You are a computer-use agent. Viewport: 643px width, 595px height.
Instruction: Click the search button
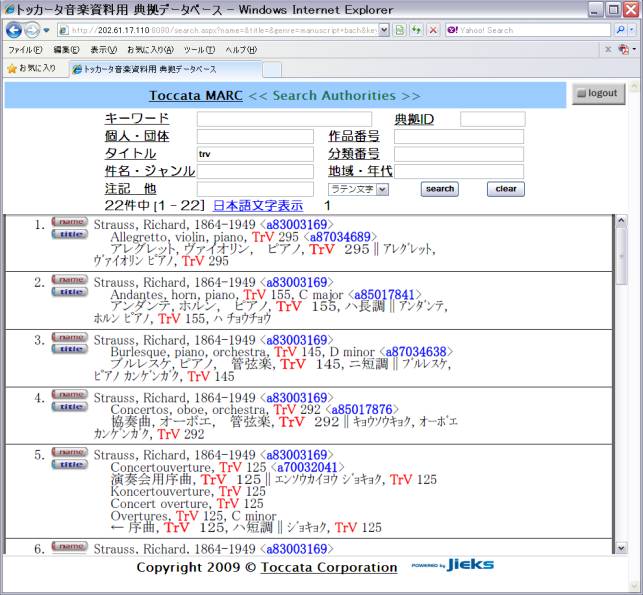click(440, 189)
